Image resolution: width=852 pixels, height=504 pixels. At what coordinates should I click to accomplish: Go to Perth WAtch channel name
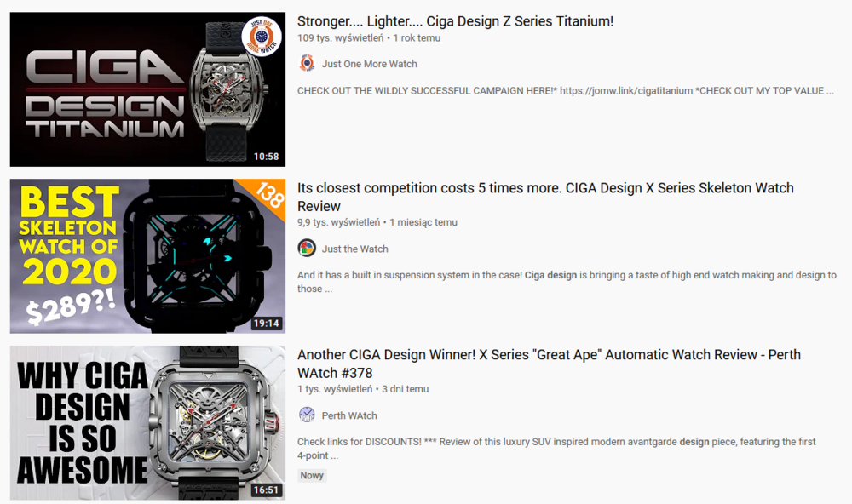click(349, 415)
